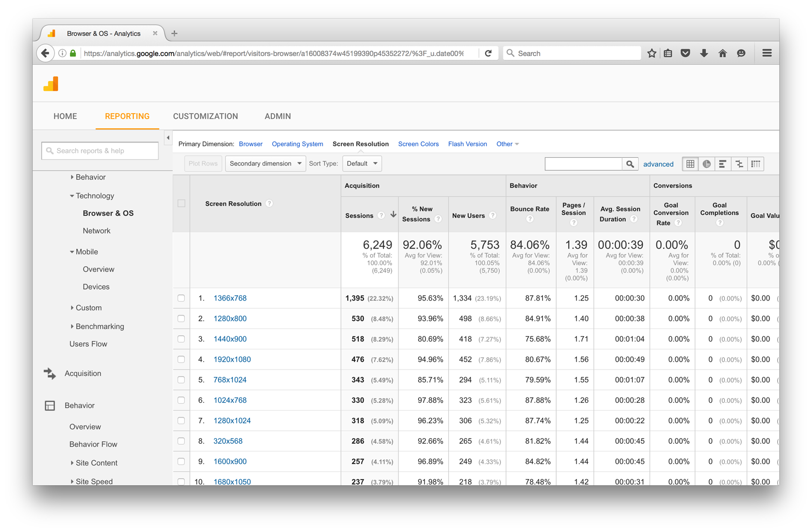Switch to comparison view icon
Screen dimensions: 812x532
click(x=739, y=164)
